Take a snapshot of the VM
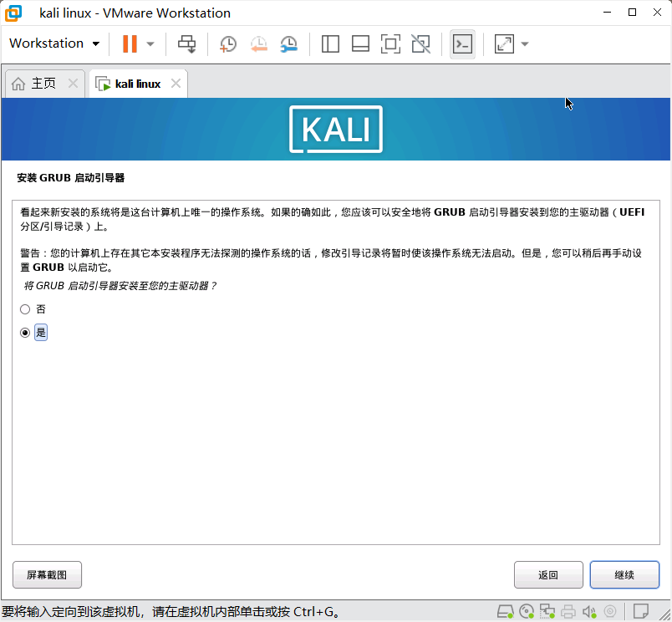Viewport: 672px width, 622px height. pos(228,43)
